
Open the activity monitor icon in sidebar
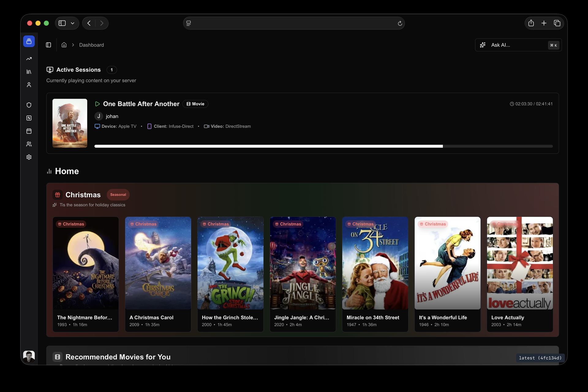[x=29, y=118]
